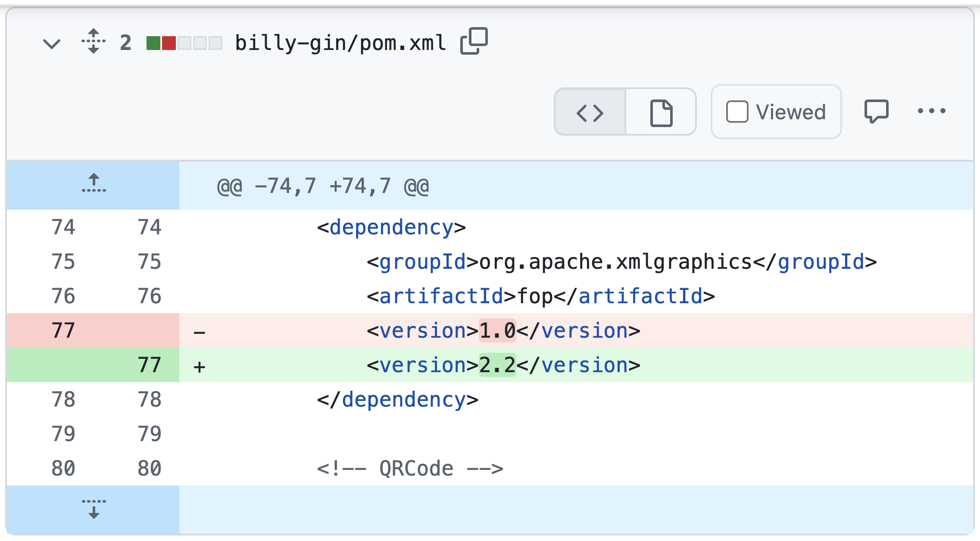Click the green block in the diffstat
980x541 pixels.
point(153,43)
